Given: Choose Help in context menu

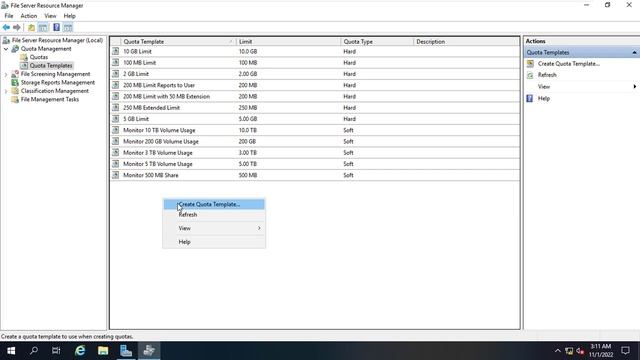Looking at the screenshot, I should coord(214,242).
